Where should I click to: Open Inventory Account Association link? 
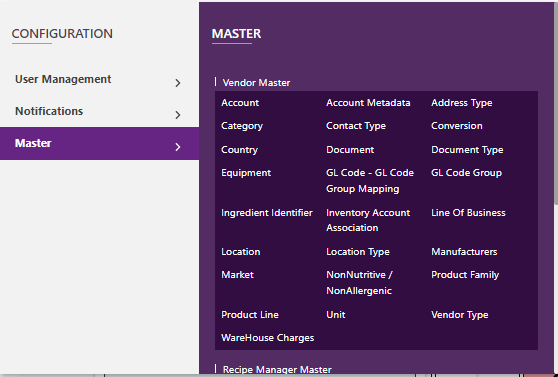(x=368, y=220)
